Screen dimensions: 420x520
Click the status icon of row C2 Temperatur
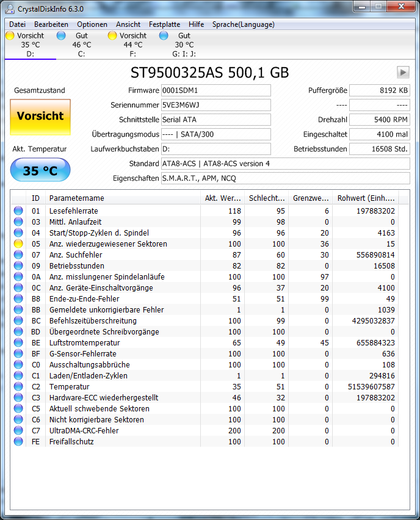point(18,386)
